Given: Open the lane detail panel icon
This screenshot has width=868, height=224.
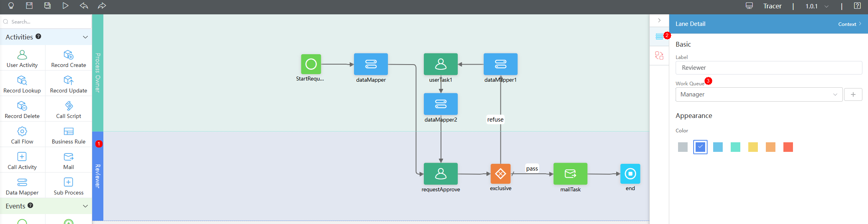Looking at the screenshot, I should coord(659,37).
